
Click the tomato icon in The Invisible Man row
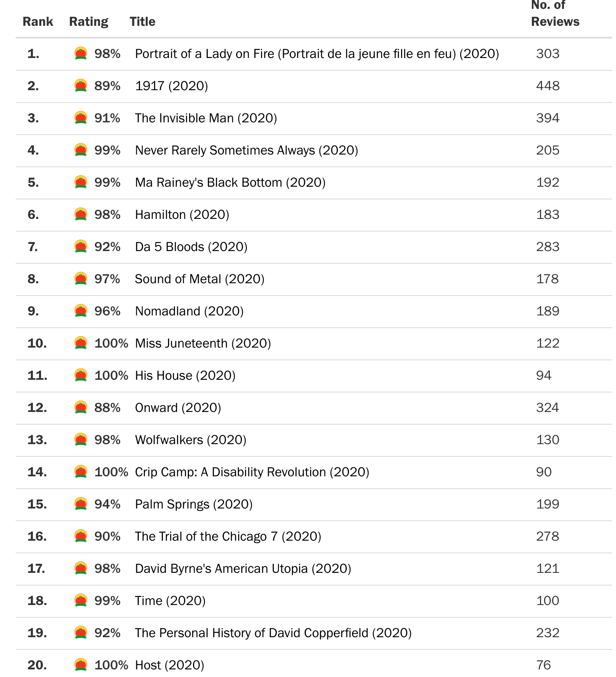[x=81, y=118]
